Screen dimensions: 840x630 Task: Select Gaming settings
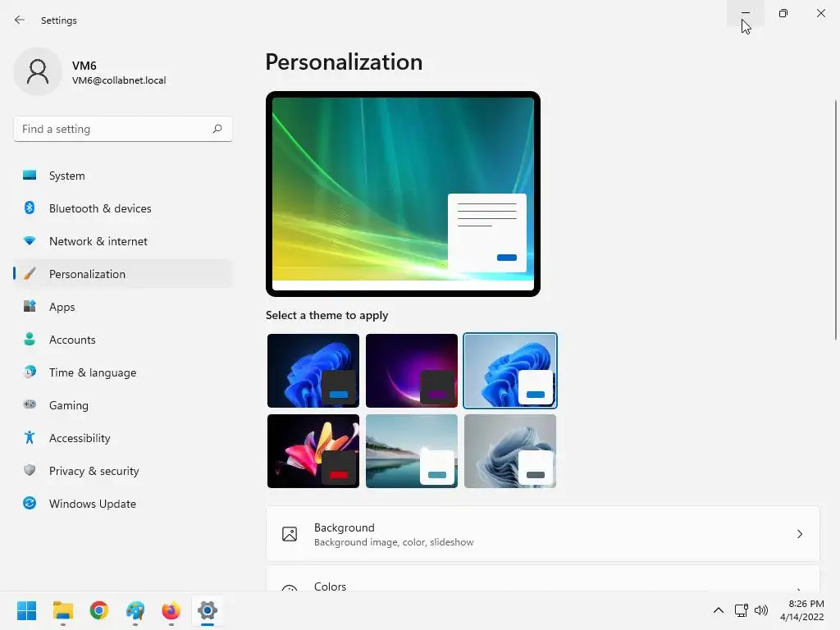tap(123, 405)
